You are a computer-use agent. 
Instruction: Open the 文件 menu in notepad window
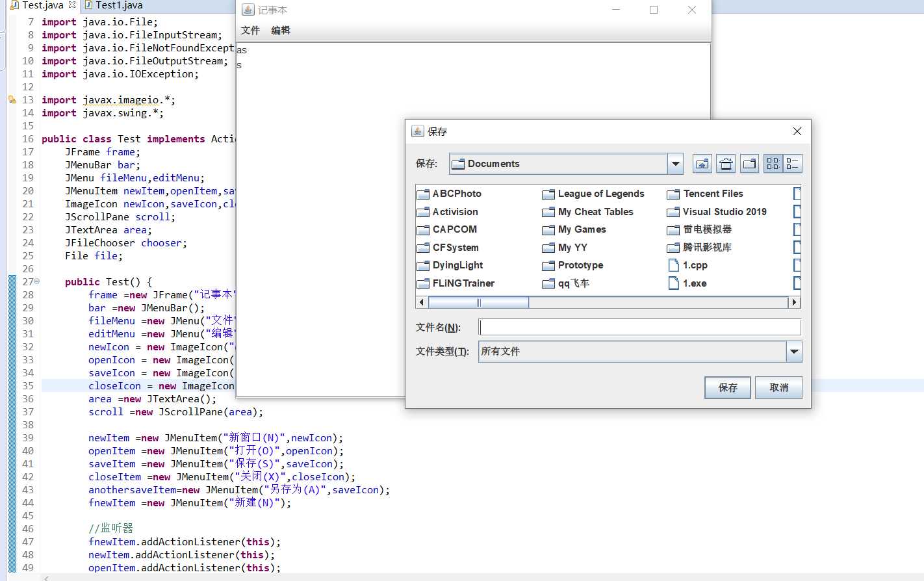tap(250, 31)
